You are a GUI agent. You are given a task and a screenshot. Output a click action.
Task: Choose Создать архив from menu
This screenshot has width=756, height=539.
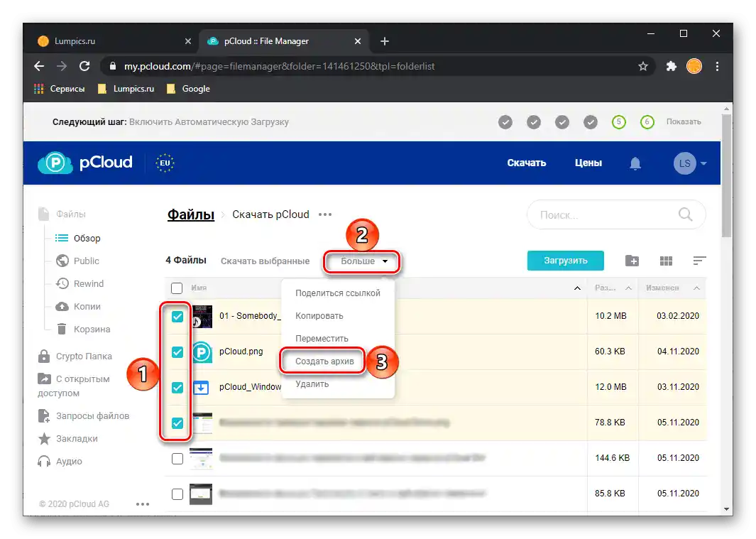324,361
